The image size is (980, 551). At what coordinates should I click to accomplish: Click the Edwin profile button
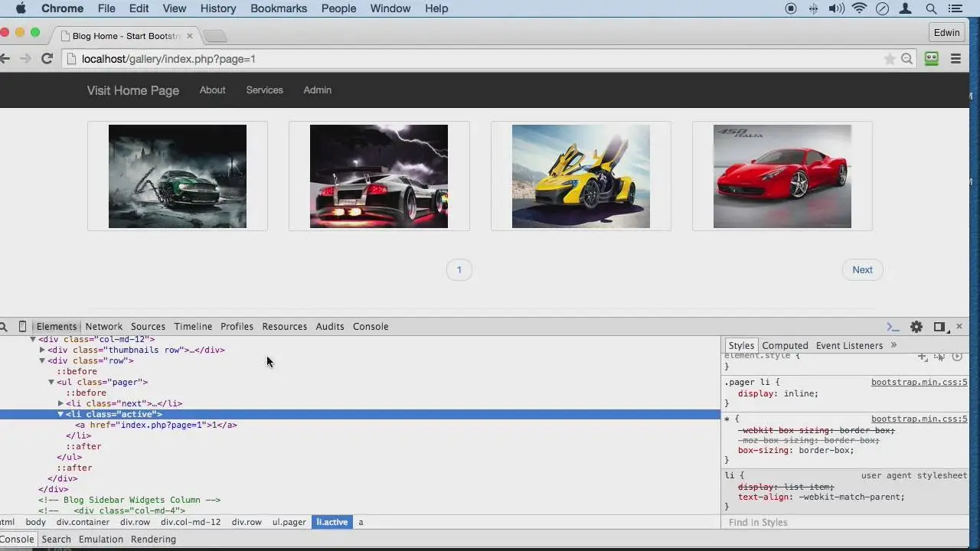point(946,33)
